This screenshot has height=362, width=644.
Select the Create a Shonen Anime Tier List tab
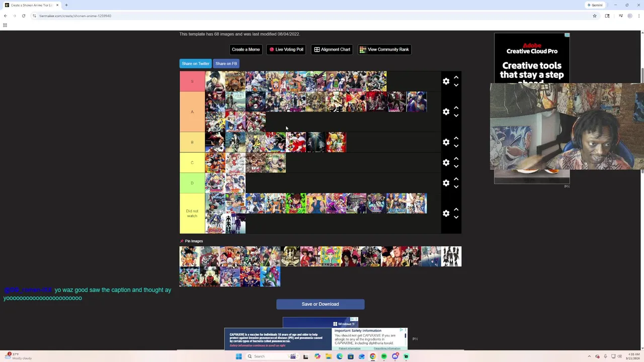(x=31, y=5)
